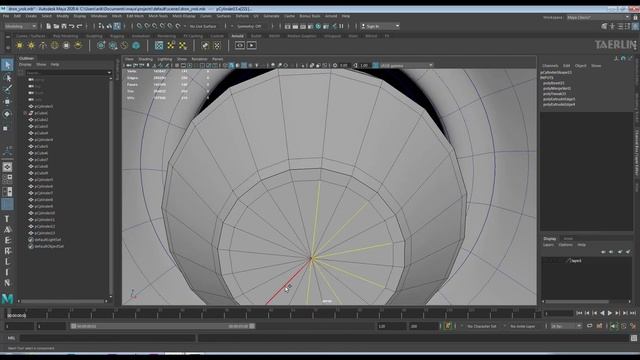
Task: Click the Symmetry: Off button
Action: pyautogui.click(x=249, y=26)
